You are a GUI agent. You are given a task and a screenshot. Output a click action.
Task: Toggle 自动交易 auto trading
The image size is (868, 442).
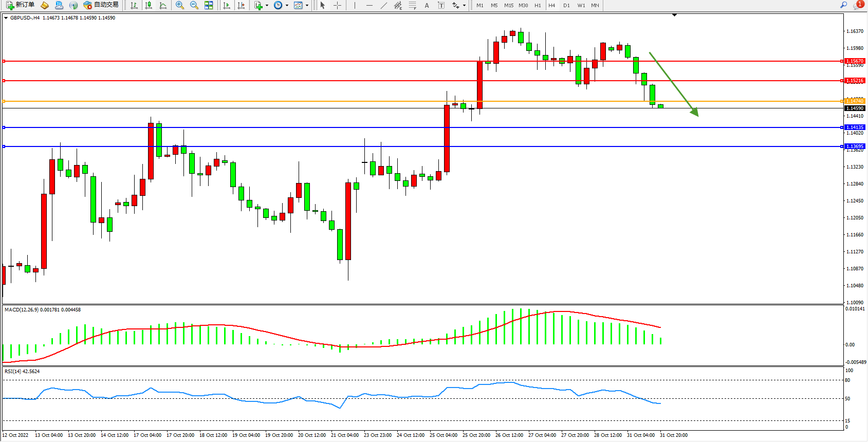101,5
